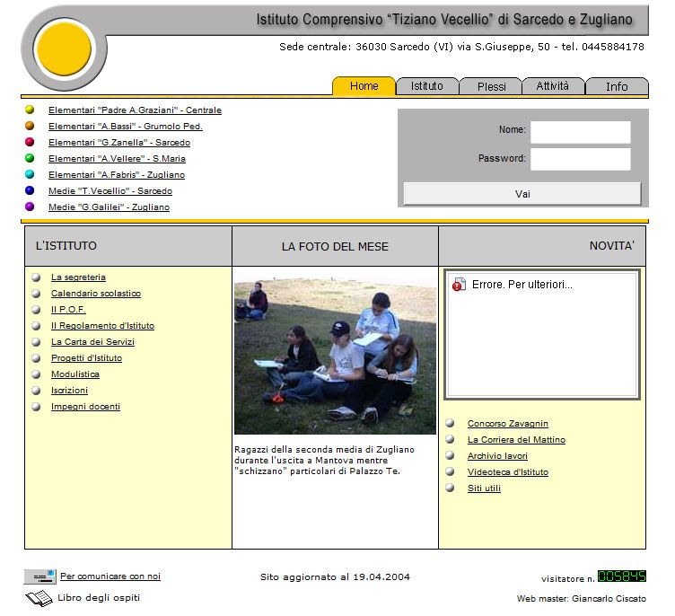The height and width of the screenshot is (616, 675).
Task: Click the yellow bullet beside Padre A.Graziani
Action: (x=30, y=110)
